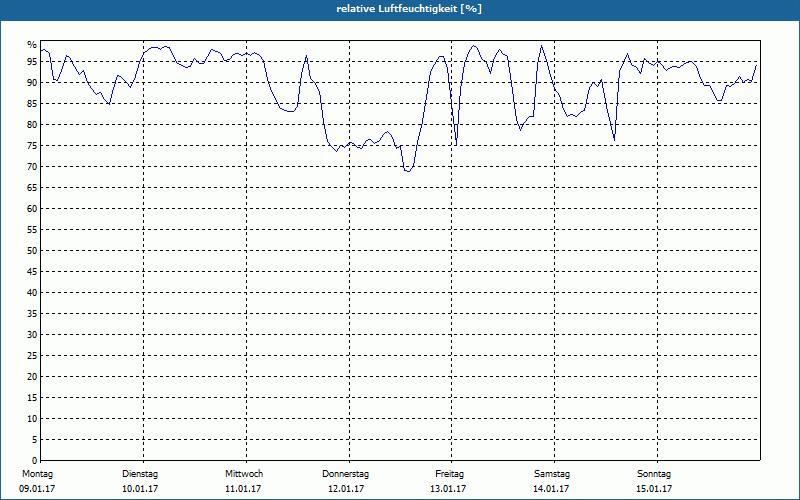
Task: Click the '50' y-axis value
Action: coord(32,251)
